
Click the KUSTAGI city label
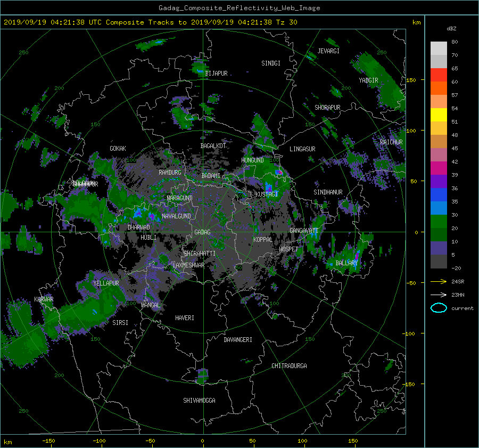(x=267, y=194)
